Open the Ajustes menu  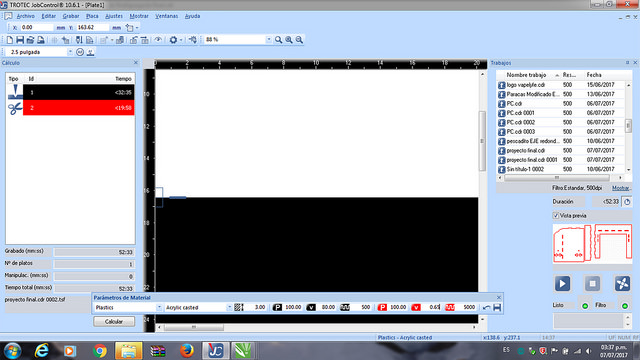click(x=114, y=16)
